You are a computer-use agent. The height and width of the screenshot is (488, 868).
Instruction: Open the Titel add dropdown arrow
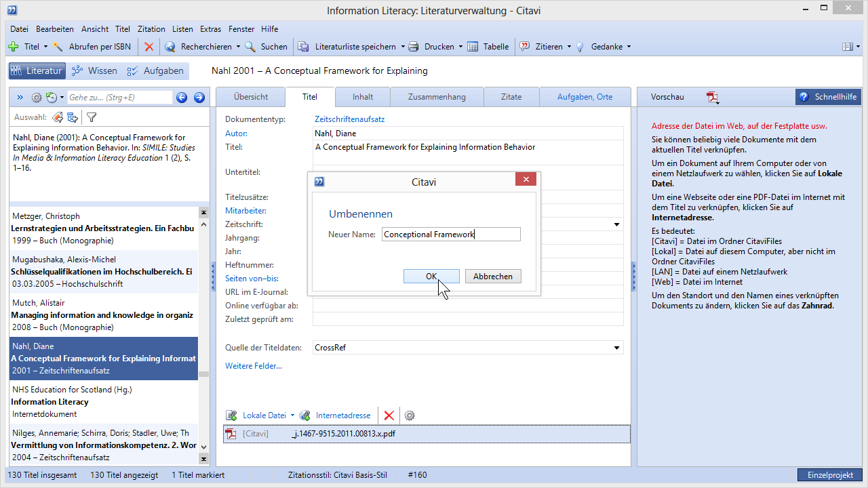point(45,47)
